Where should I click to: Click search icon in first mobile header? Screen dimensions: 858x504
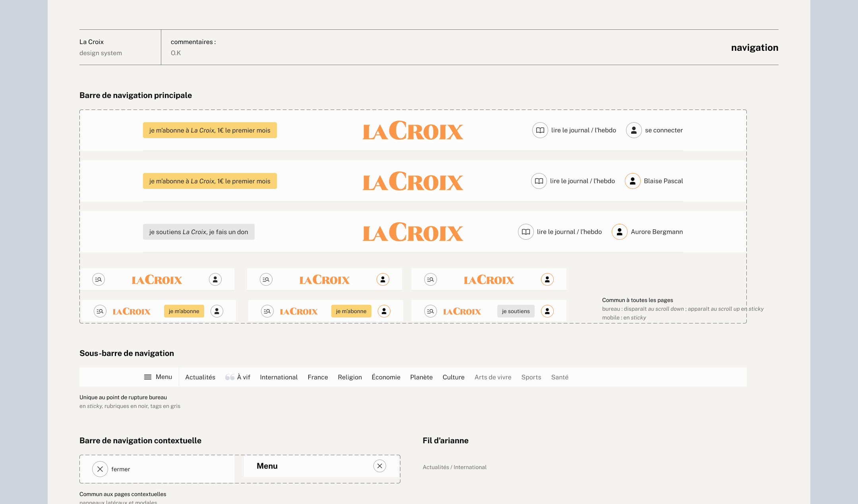(99, 279)
